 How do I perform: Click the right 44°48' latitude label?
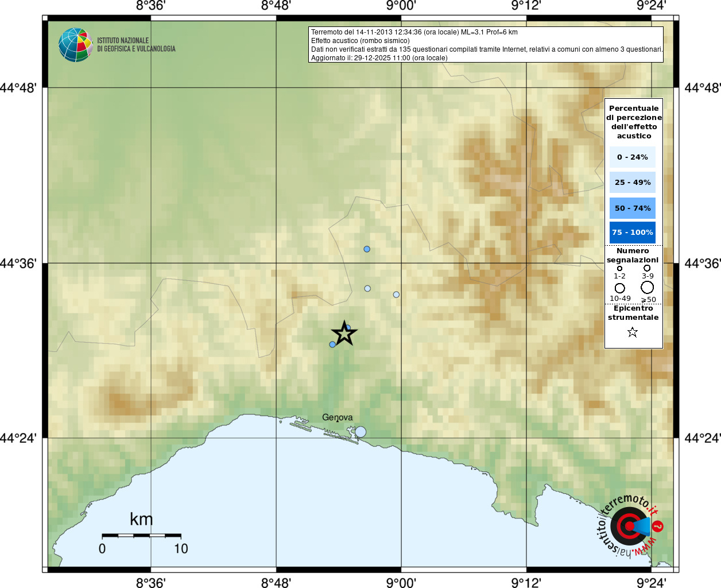pos(703,88)
